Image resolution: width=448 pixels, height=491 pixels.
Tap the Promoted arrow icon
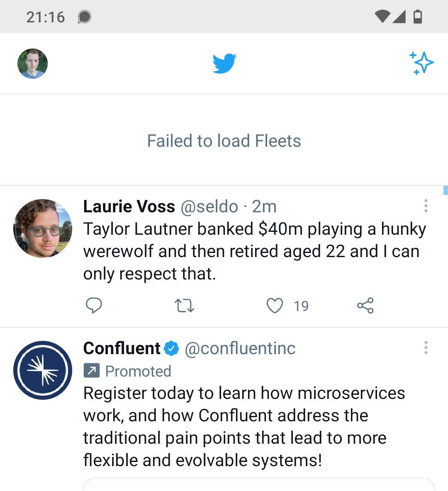[92, 371]
